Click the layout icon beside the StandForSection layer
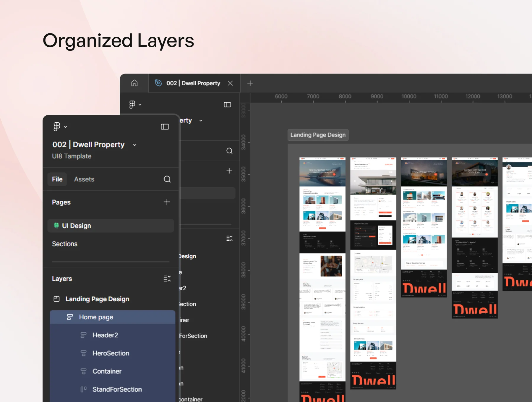 tap(84, 389)
